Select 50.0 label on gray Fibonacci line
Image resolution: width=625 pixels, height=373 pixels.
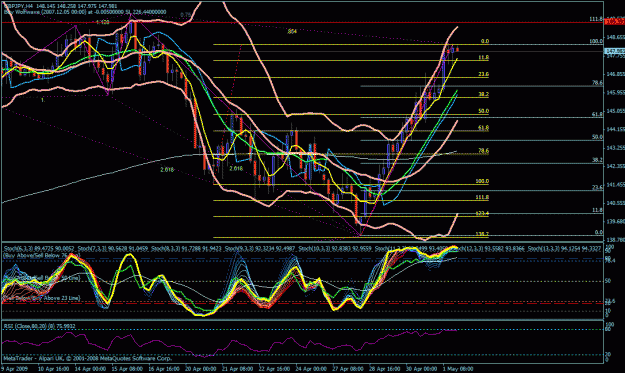click(x=597, y=137)
